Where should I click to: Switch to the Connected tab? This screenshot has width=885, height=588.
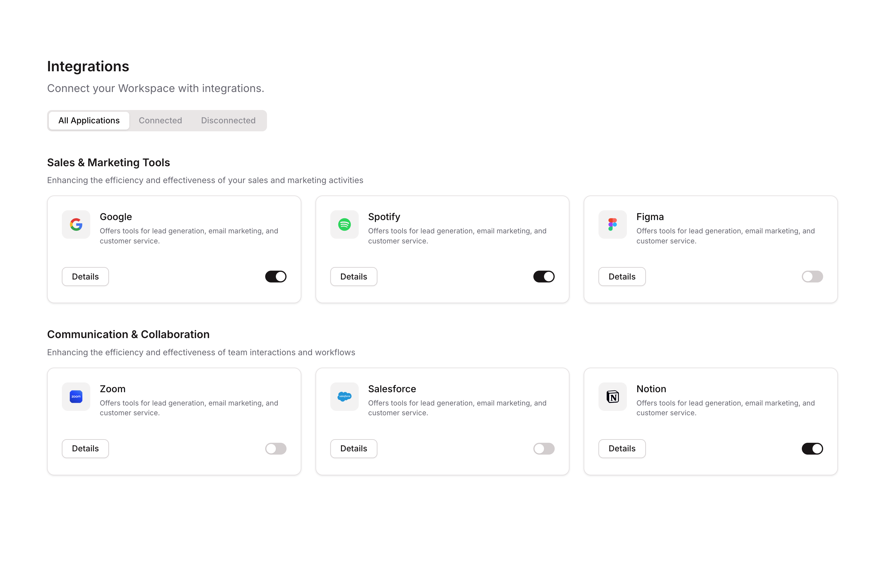coord(160,120)
